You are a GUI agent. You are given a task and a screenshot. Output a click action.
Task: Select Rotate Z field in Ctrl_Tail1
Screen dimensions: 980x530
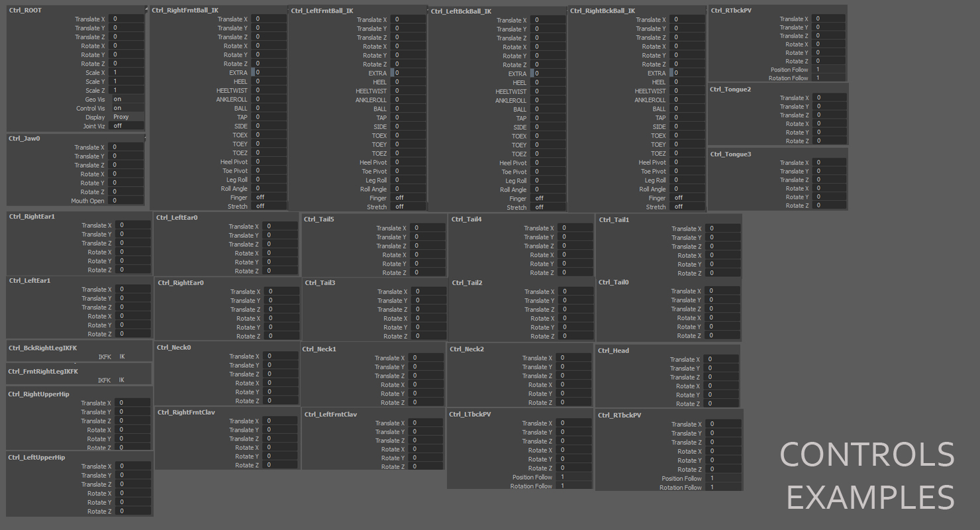[724, 273]
